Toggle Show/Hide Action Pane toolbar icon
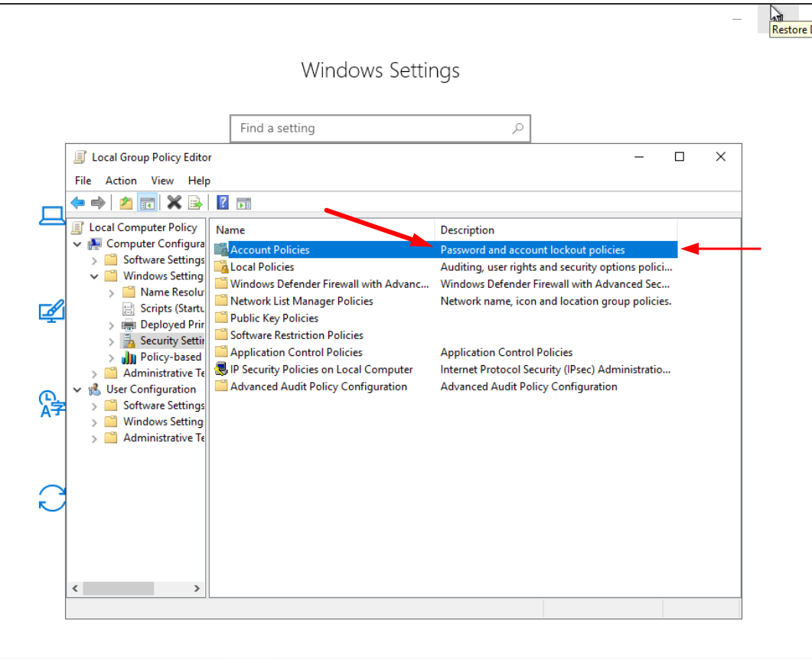The width and height of the screenshot is (812, 659). 243,203
